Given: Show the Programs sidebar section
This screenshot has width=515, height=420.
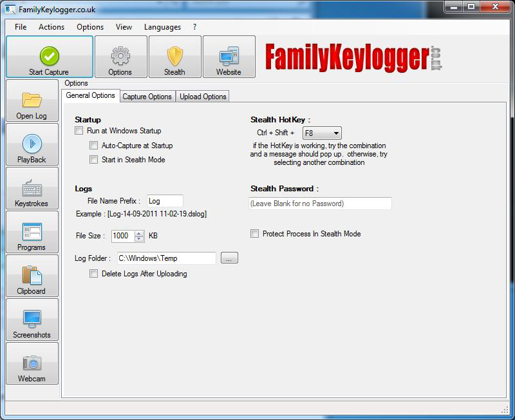Looking at the screenshot, I should [x=32, y=232].
